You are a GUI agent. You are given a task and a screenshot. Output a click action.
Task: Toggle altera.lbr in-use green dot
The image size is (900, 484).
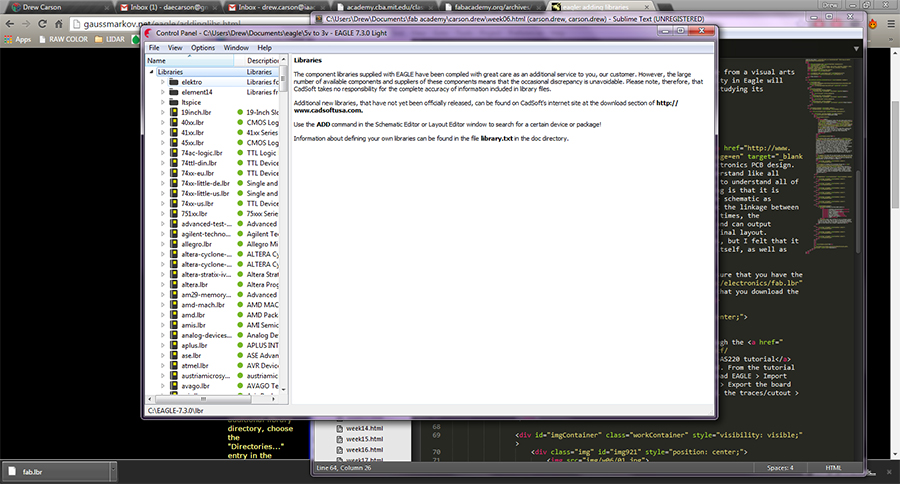[x=240, y=285]
